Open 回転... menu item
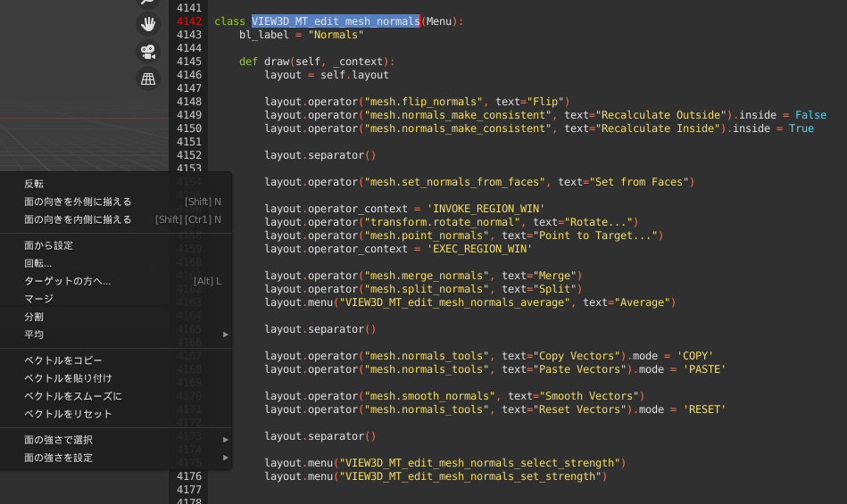847x504 pixels. click(x=116, y=263)
